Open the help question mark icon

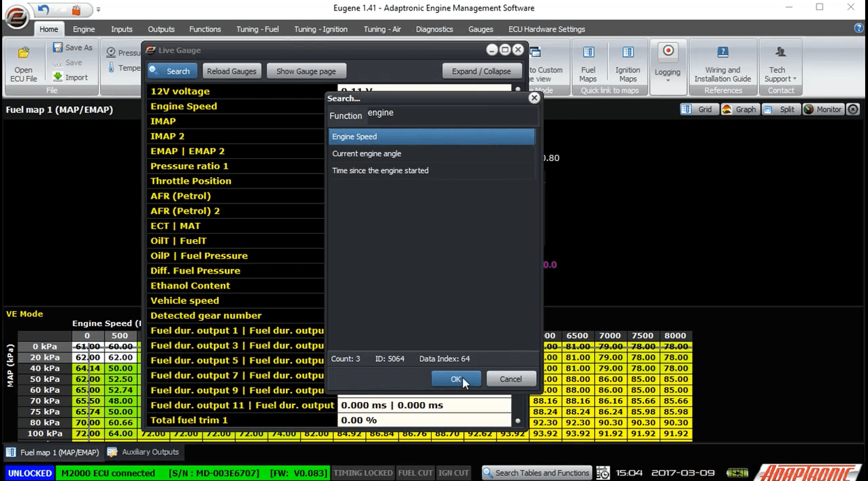[x=859, y=29]
